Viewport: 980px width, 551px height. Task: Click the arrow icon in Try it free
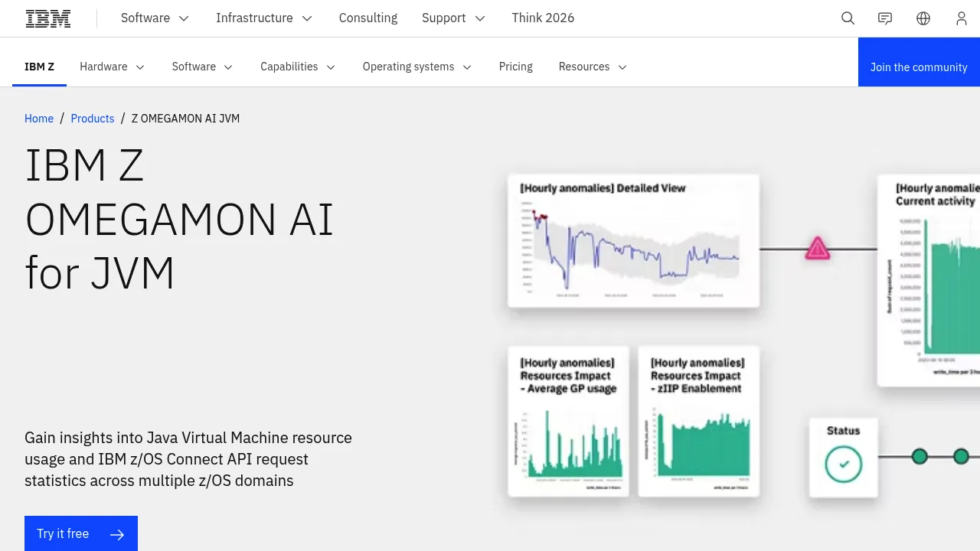[117, 534]
